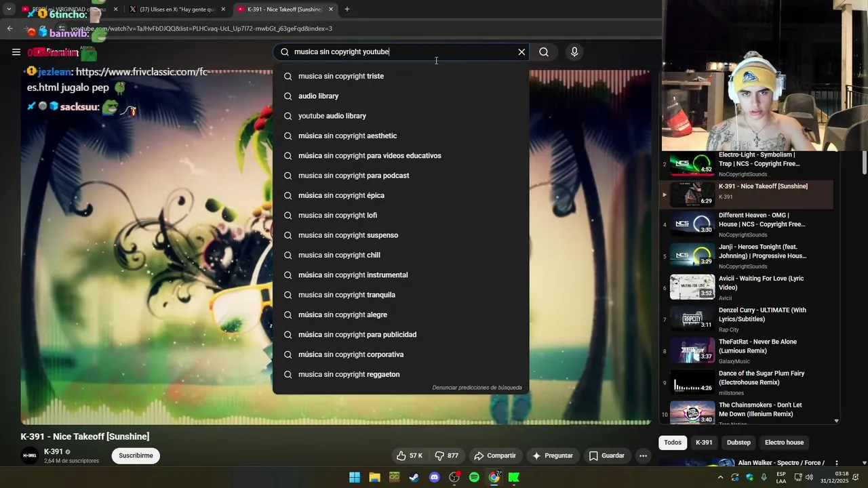
Task: Open Spotify from taskbar
Action: click(x=474, y=477)
